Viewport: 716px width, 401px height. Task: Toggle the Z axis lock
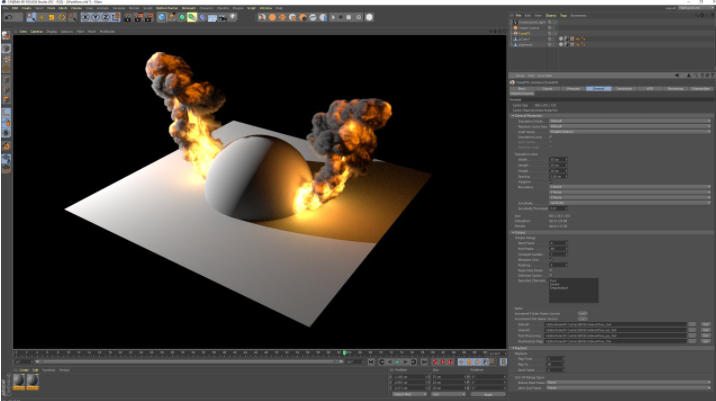coord(106,17)
